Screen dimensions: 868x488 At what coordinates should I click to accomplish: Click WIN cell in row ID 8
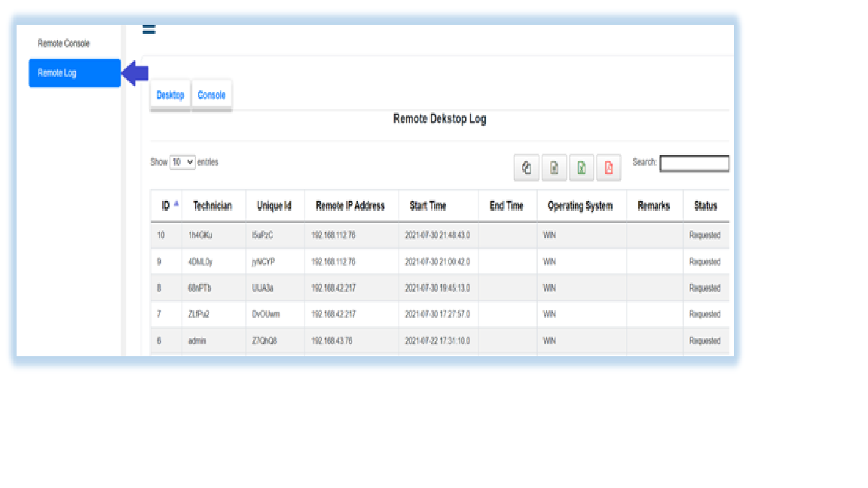point(549,288)
